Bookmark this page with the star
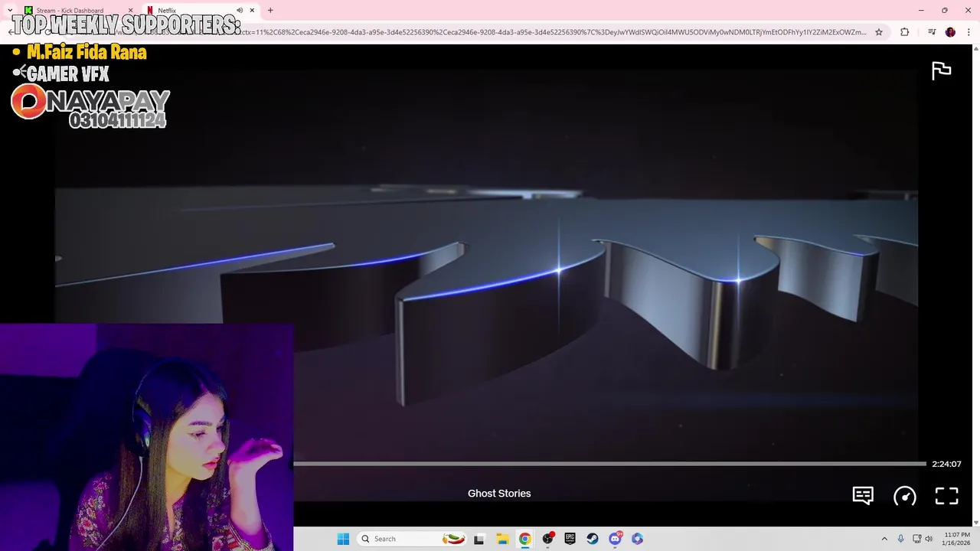980x551 pixels. click(x=879, y=32)
